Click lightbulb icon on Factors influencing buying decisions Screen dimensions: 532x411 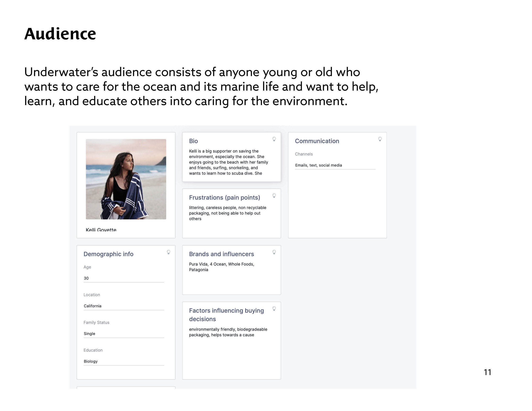(274, 308)
